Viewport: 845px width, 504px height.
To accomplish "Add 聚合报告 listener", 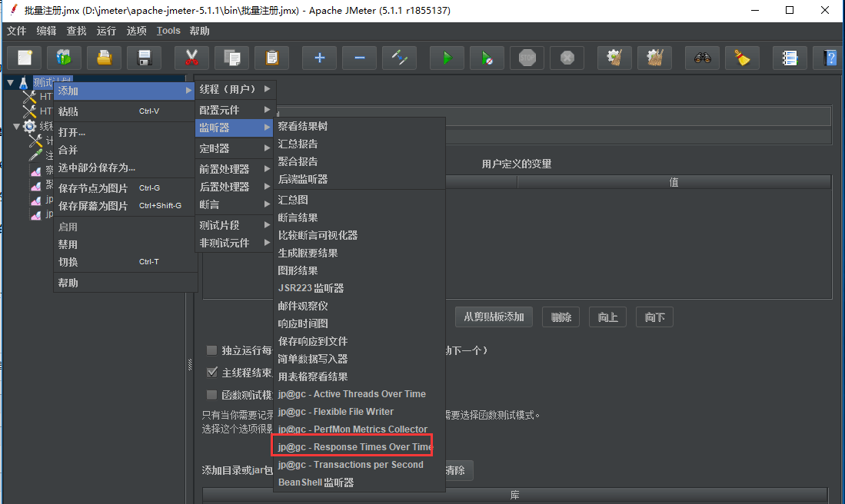I will pos(359,161).
